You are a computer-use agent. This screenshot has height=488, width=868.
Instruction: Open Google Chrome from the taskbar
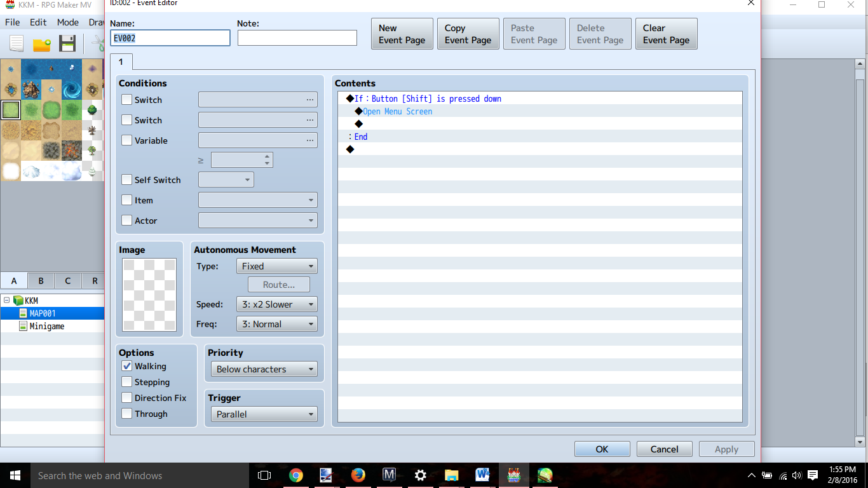pos(295,475)
